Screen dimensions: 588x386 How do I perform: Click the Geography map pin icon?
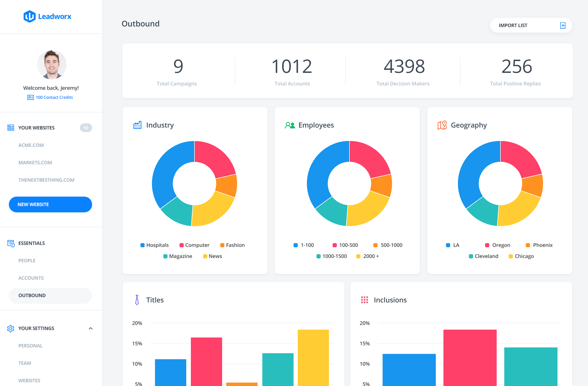pyautogui.click(x=442, y=125)
